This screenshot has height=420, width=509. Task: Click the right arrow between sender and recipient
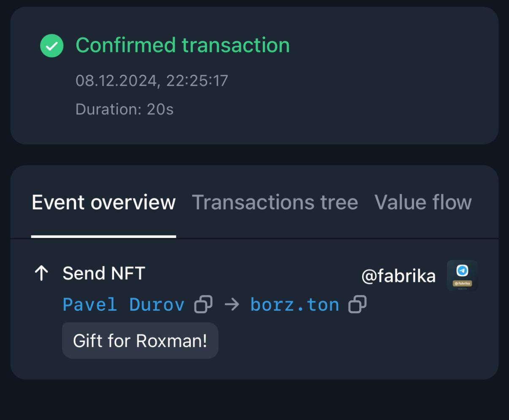click(x=232, y=304)
